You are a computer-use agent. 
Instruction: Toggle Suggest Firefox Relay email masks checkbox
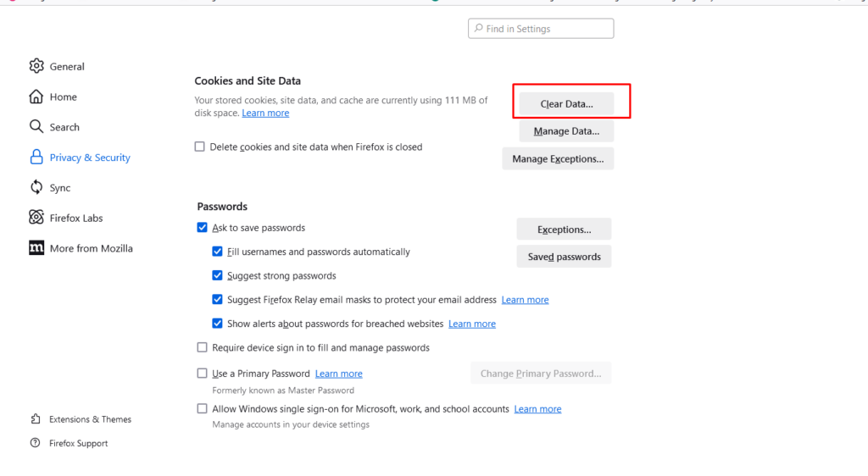click(x=217, y=299)
